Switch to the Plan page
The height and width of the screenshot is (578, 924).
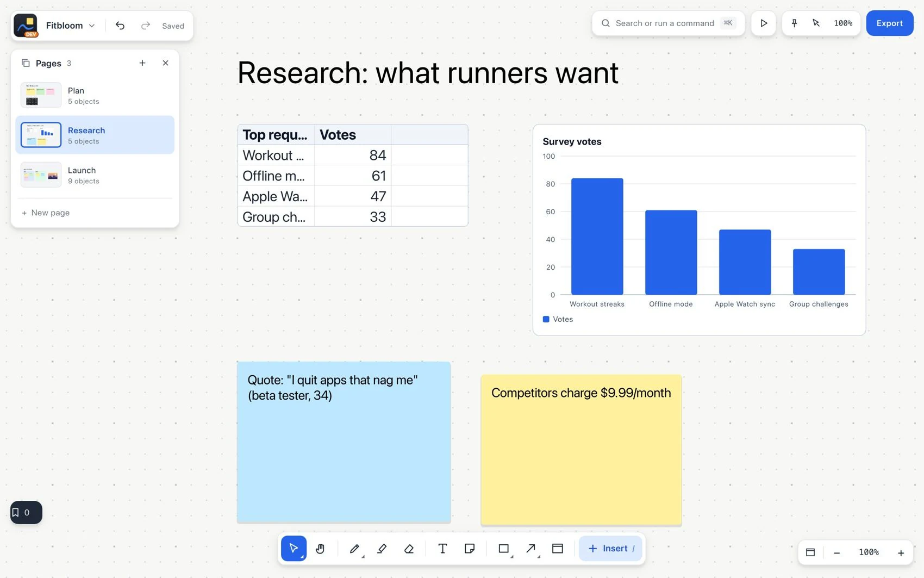point(95,95)
